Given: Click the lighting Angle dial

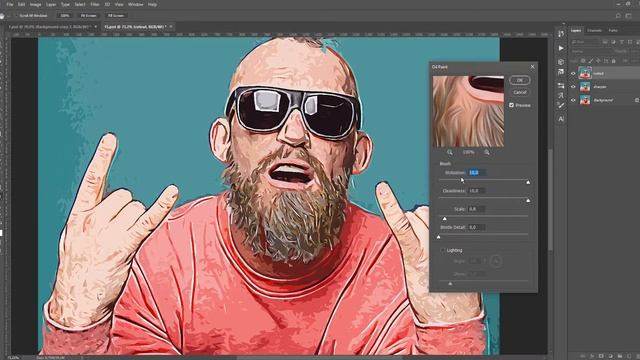Looking at the screenshot, I should (x=496, y=260).
